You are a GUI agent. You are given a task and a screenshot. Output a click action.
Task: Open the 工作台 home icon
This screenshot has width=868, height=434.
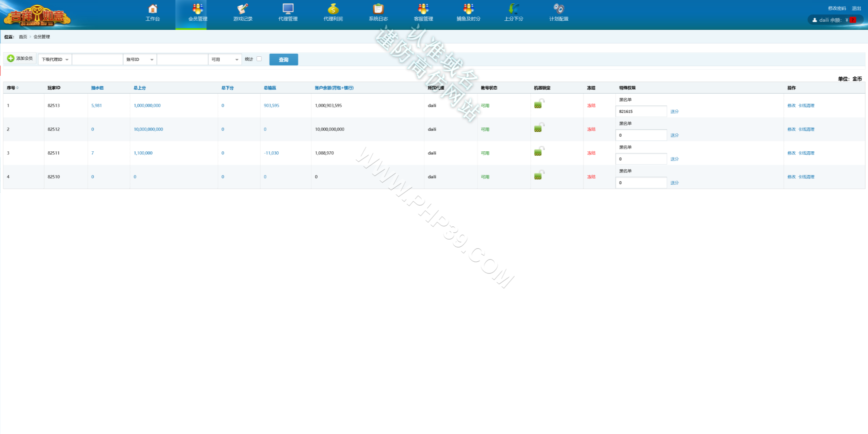[153, 8]
